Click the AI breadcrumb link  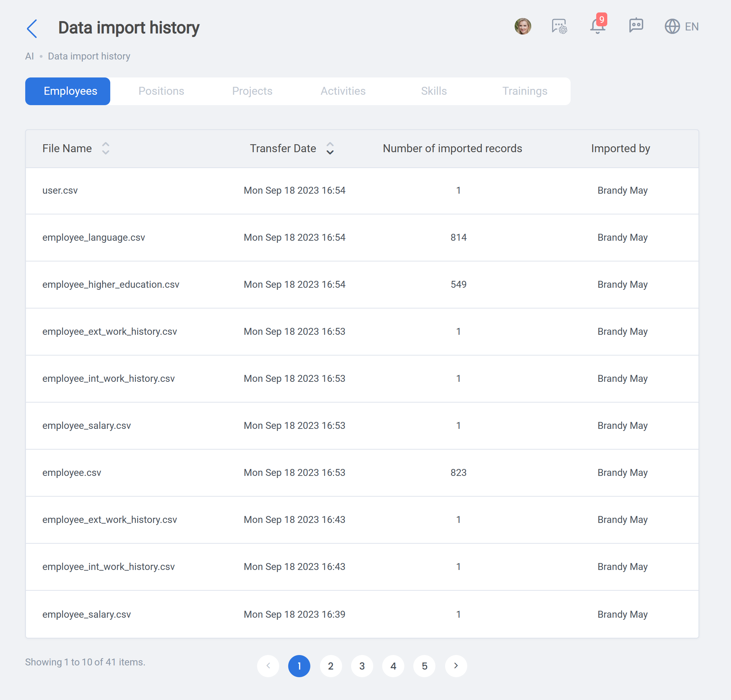point(29,56)
